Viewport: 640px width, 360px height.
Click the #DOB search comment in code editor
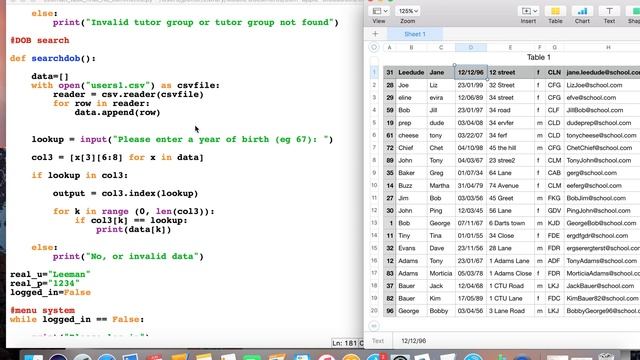40,40
